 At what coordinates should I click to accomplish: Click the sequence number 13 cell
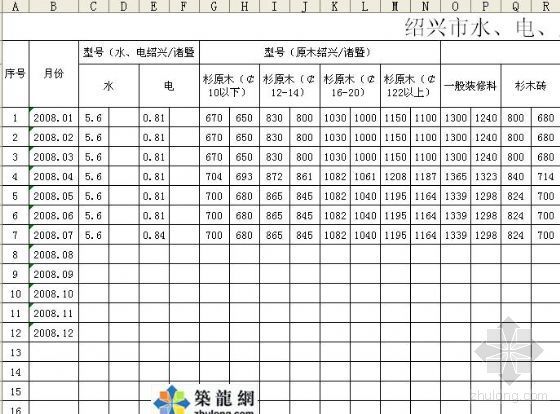pos(15,353)
